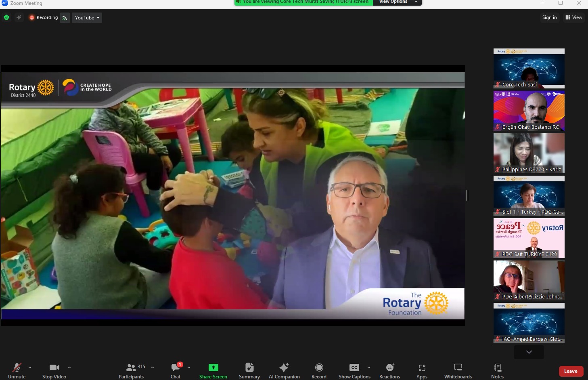Toggle Show Captions
588x380 pixels.
pos(354,370)
